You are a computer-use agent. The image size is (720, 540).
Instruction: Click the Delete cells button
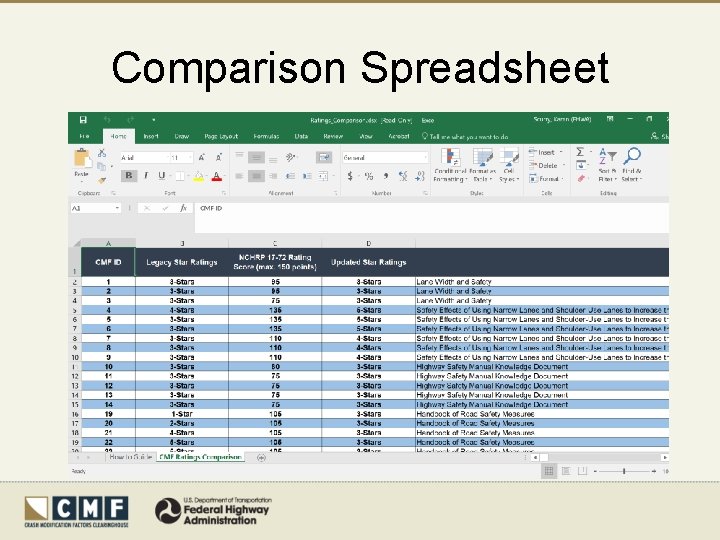[546, 165]
